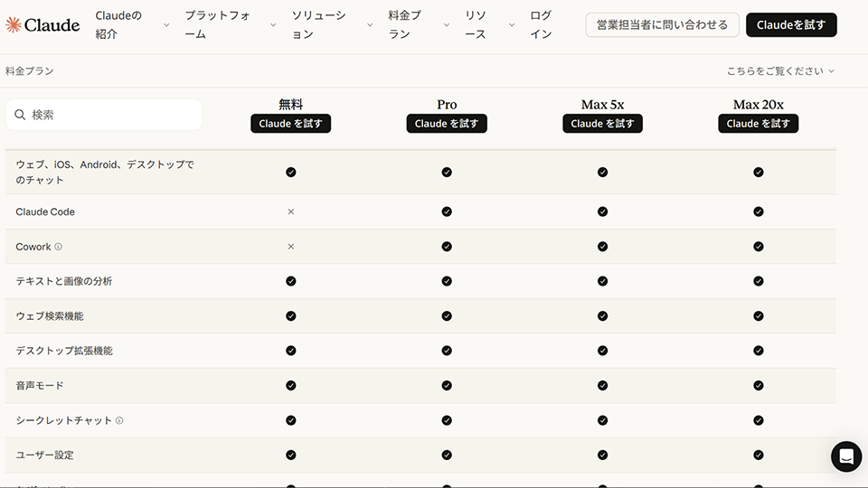The height and width of the screenshot is (488, 868).
Task: Click the Max 20x column heading
Action: (x=759, y=104)
